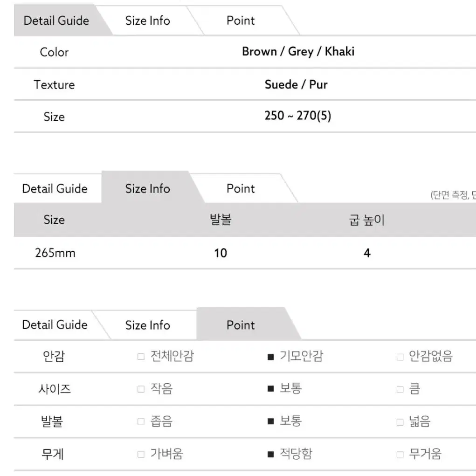Select the highlighted Detail Guide tab at top

tap(56, 21)
